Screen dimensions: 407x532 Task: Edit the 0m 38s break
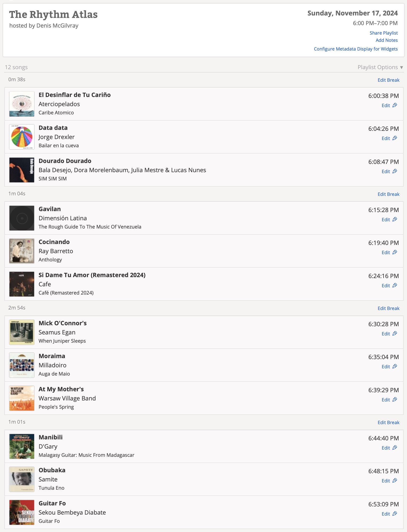click(388, 80)
